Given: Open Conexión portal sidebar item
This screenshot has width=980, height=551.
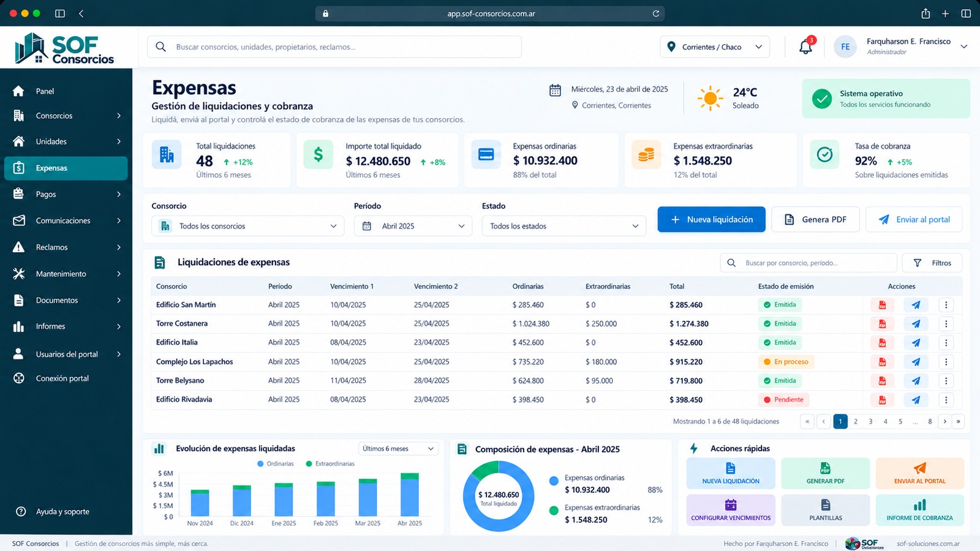Looking at the screenshot, I should (66, 378).
